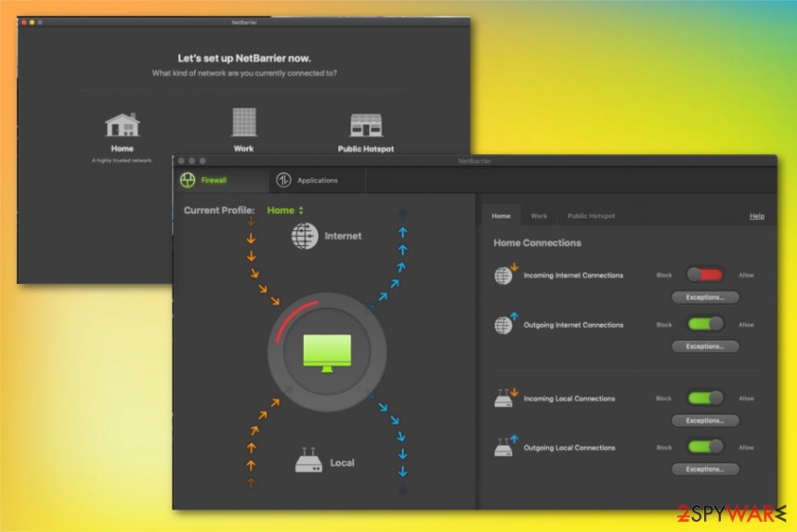
Task: Close the front NetBarrier firewall window
Action: point(181,161)
